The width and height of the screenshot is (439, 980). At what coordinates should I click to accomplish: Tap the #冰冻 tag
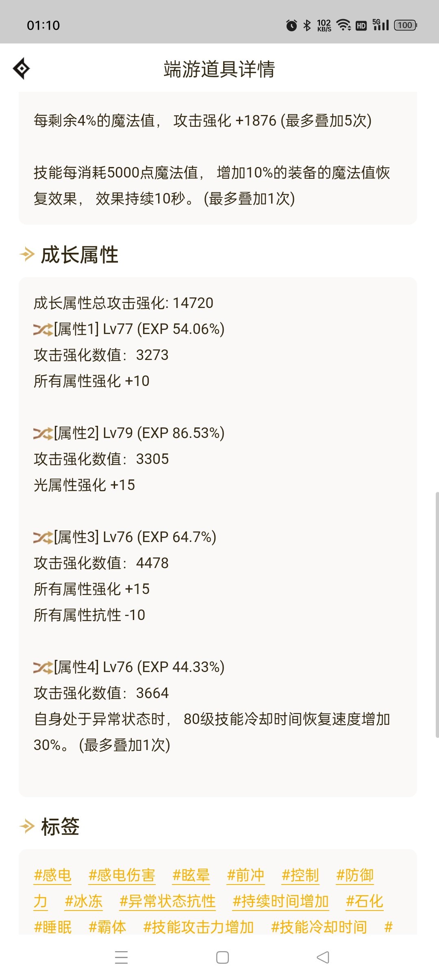(x=83, y=901)
